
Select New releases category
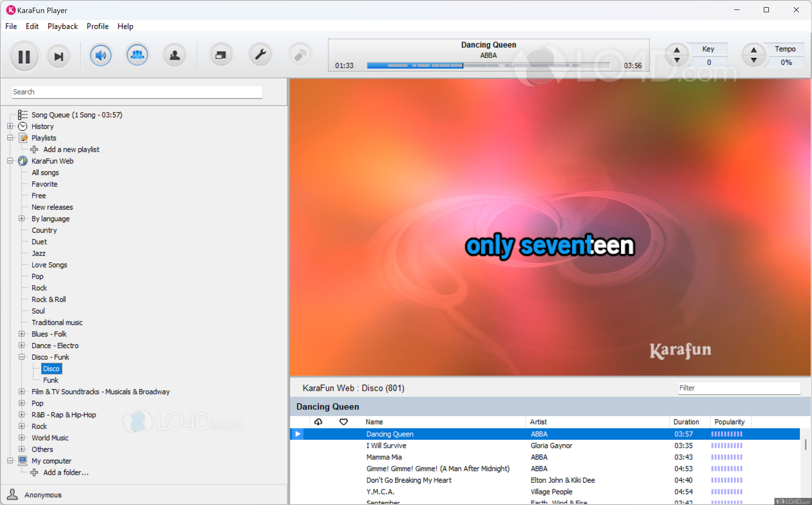pos(52,207)
